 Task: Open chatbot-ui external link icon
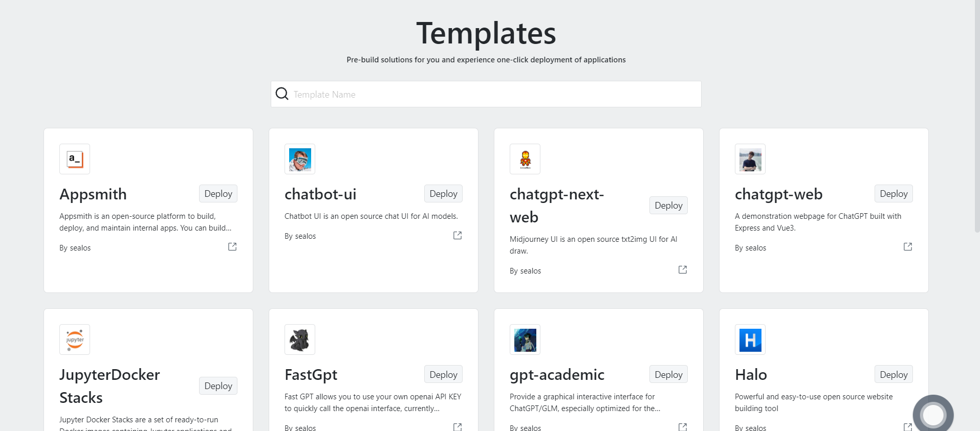(x=458, y=235)
